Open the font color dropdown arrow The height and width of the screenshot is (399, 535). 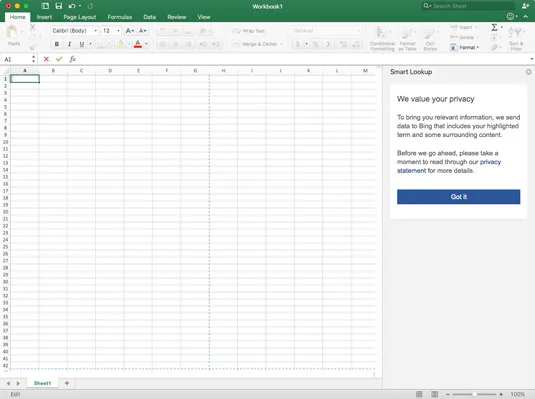coord(146,44)
